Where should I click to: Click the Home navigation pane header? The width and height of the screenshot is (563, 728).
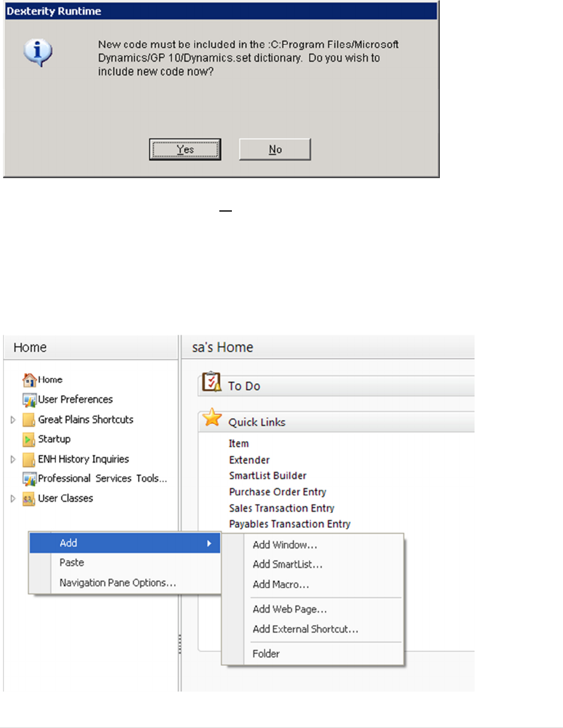91,347
